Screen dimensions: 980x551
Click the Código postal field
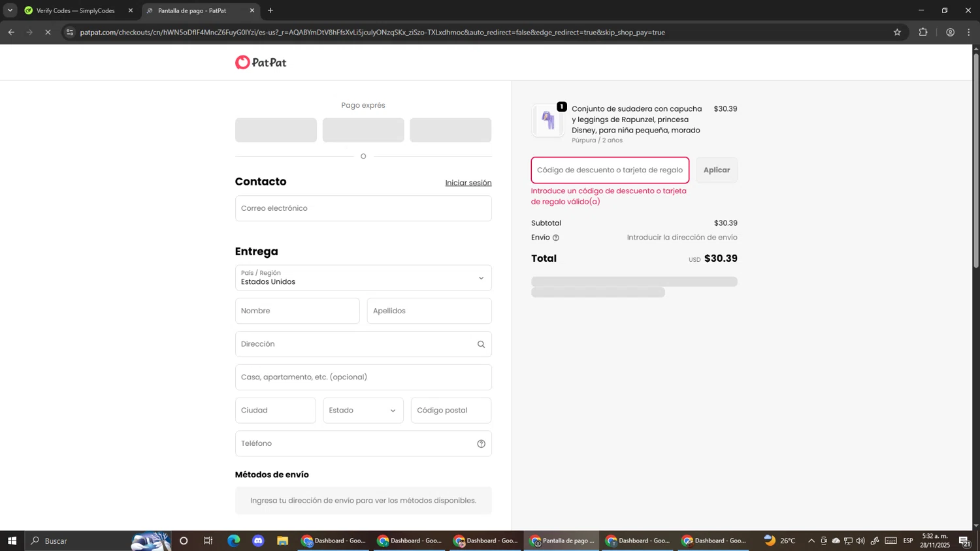pos(451,411)
